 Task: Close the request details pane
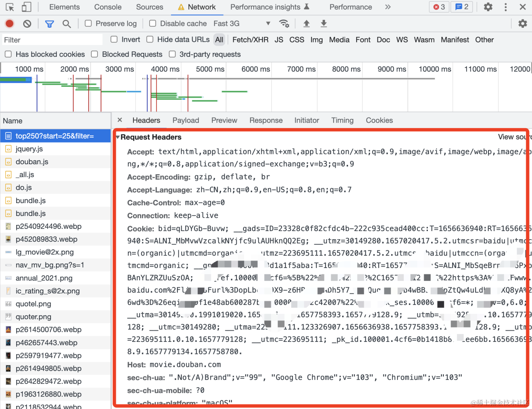tap(120, 120)
